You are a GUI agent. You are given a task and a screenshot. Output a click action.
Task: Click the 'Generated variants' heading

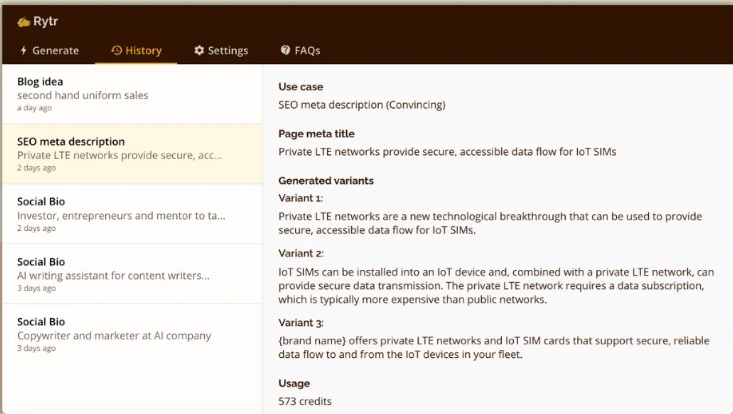326,181
